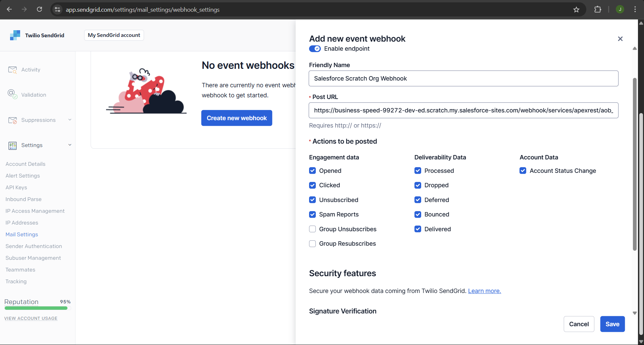Focus the Friendly Name input field
This screenshot has width=644, height=345.
[463, 79]
